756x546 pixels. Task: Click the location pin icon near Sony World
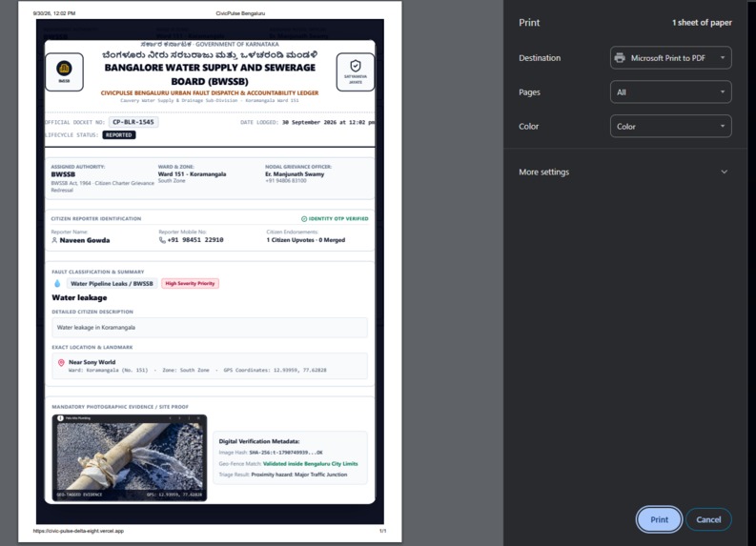pos(61,362)
